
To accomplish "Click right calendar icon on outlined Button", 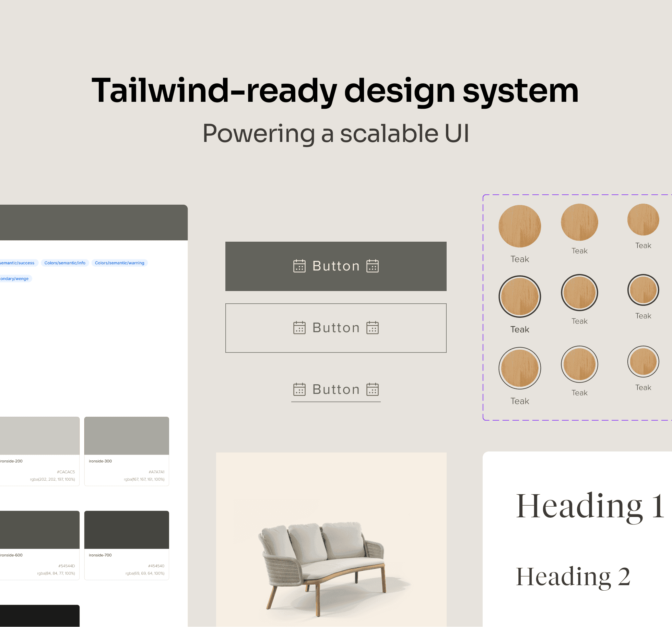I will (372, 328).
